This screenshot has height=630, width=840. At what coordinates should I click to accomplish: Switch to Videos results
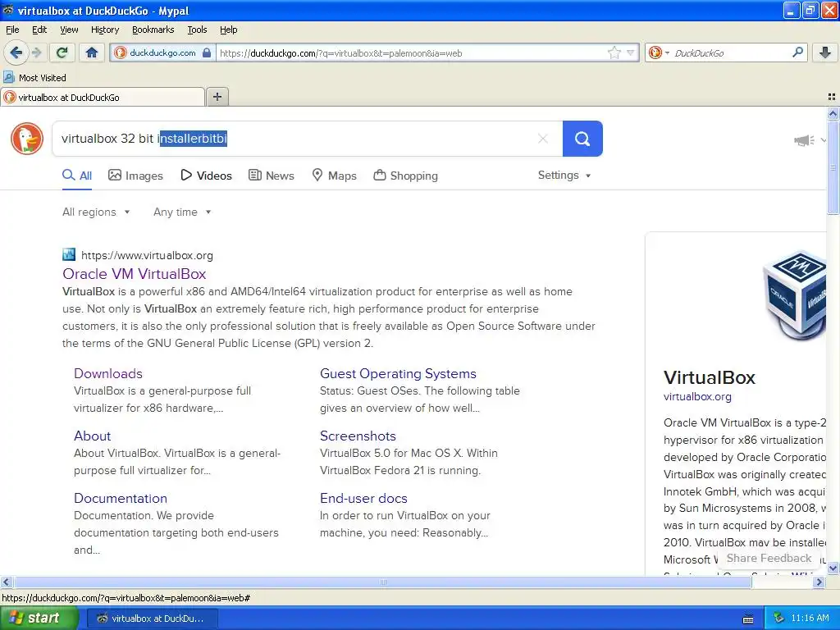click(206, 176)
